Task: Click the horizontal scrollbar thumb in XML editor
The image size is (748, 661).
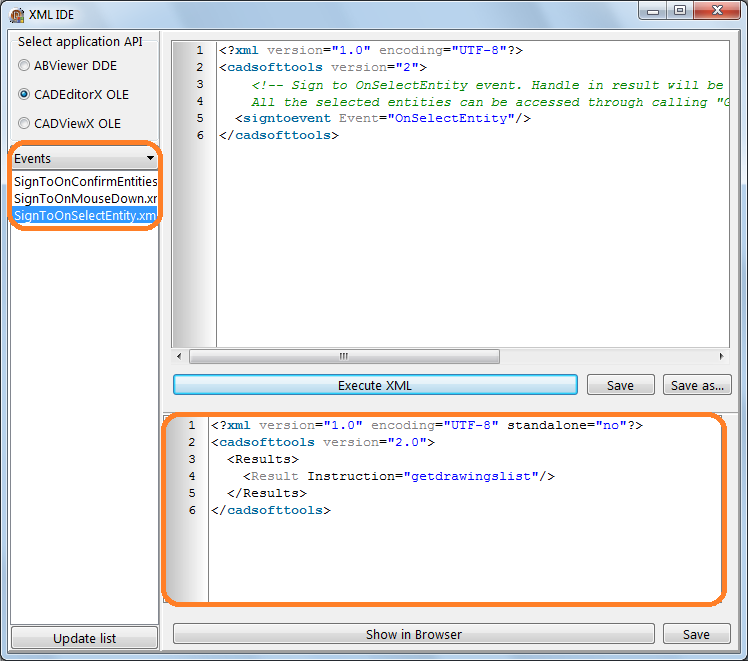Action: coord(344,356)
